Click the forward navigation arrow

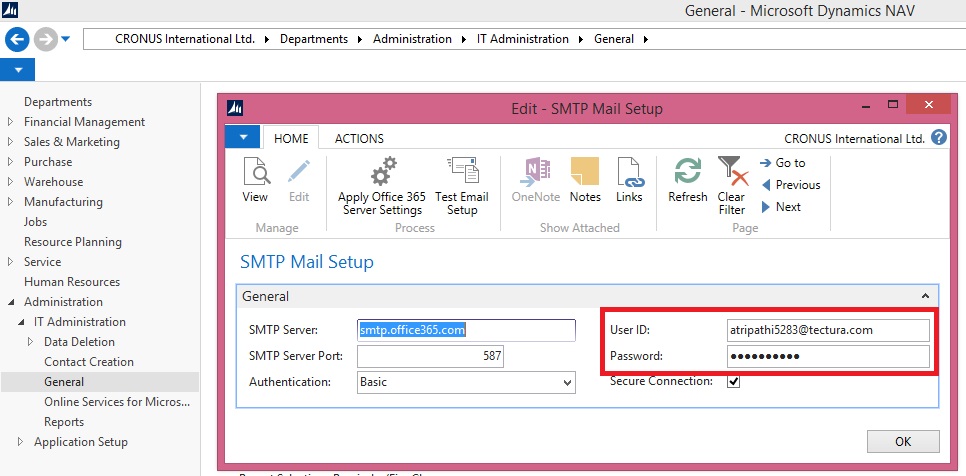pos(46,40)
